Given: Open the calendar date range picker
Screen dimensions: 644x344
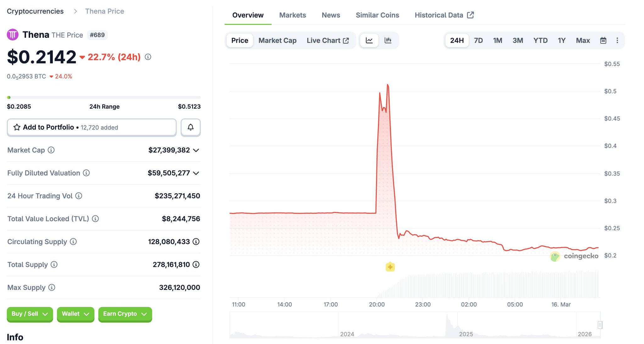Looking at the screenshot, I should (x=603, y=40).
